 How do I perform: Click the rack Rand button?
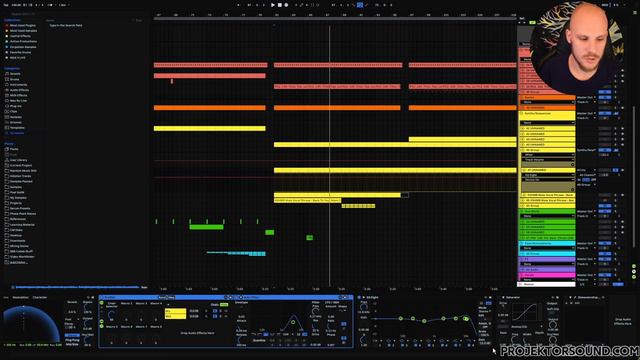coord(162,298)
